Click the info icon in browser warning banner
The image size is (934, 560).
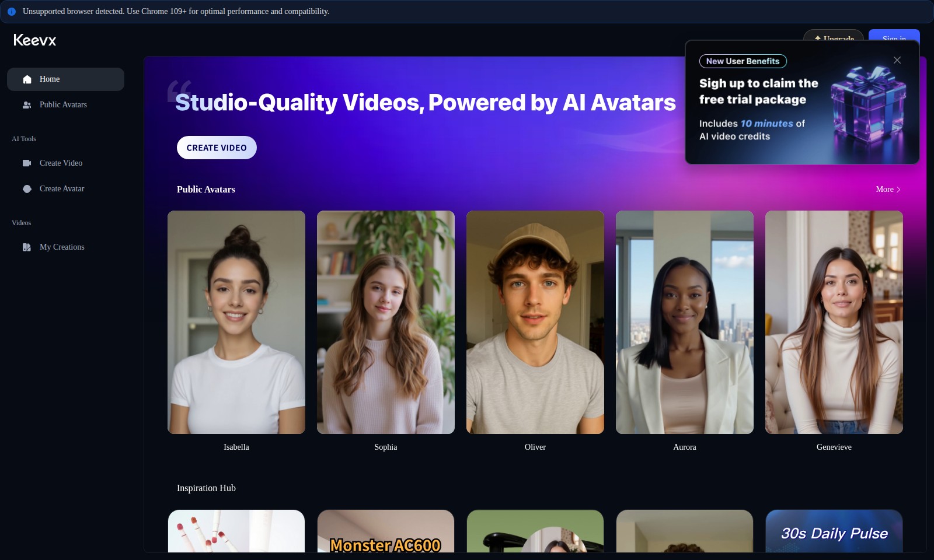click(x=12, y=12)
